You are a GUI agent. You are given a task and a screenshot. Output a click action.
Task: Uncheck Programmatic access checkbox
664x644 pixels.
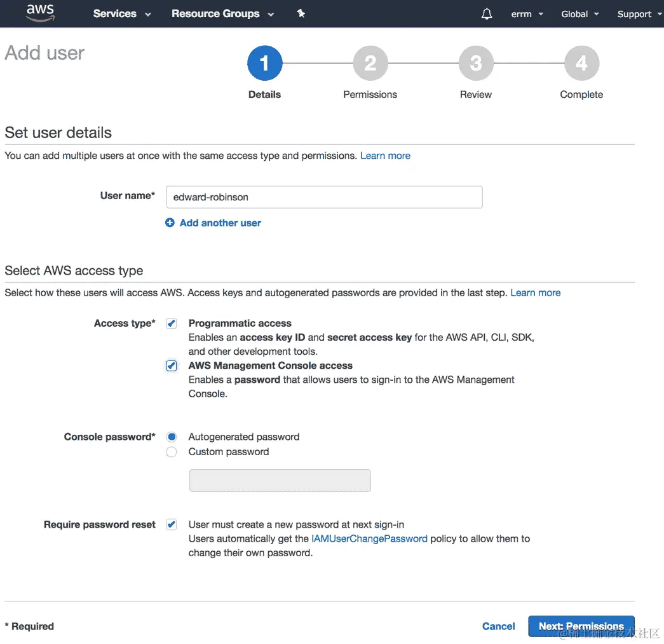click(x=171, y=324)
